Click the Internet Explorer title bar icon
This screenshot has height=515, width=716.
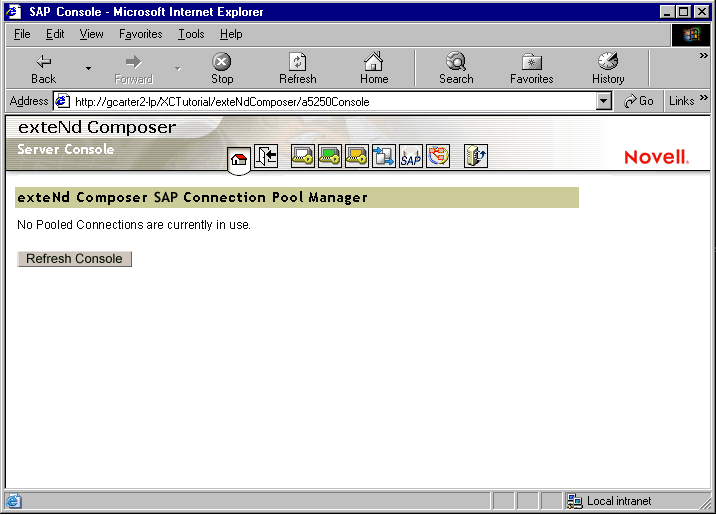pos(14,11)
